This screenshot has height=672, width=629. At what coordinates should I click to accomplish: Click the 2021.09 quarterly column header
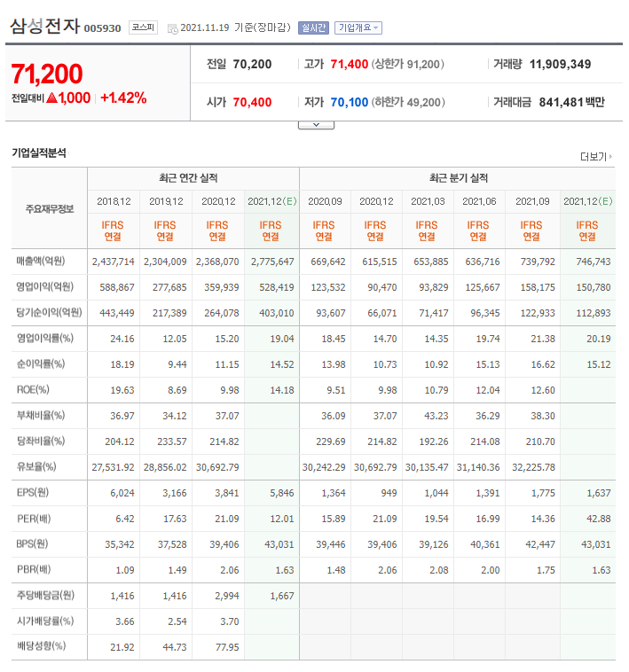[532, 201]
